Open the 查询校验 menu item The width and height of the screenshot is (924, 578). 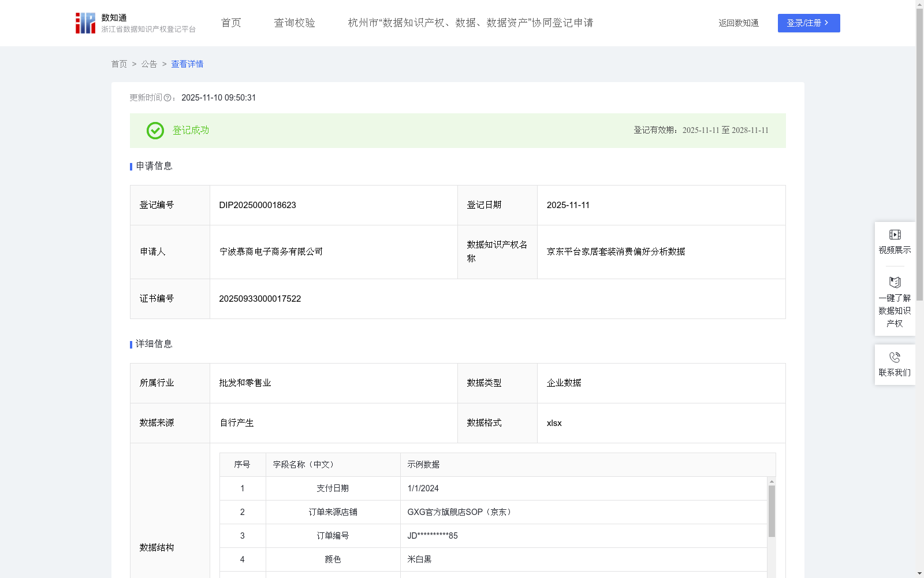(x=295, y=23)
